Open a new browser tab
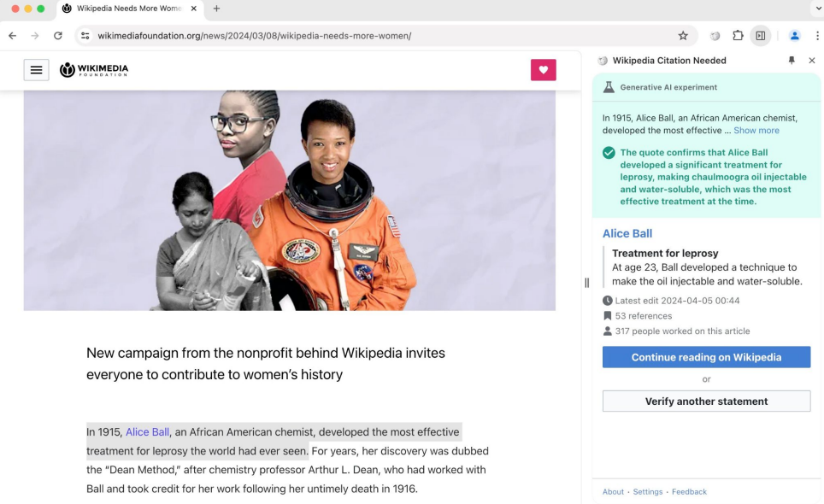The image size is (824, 504). (216, 9)
